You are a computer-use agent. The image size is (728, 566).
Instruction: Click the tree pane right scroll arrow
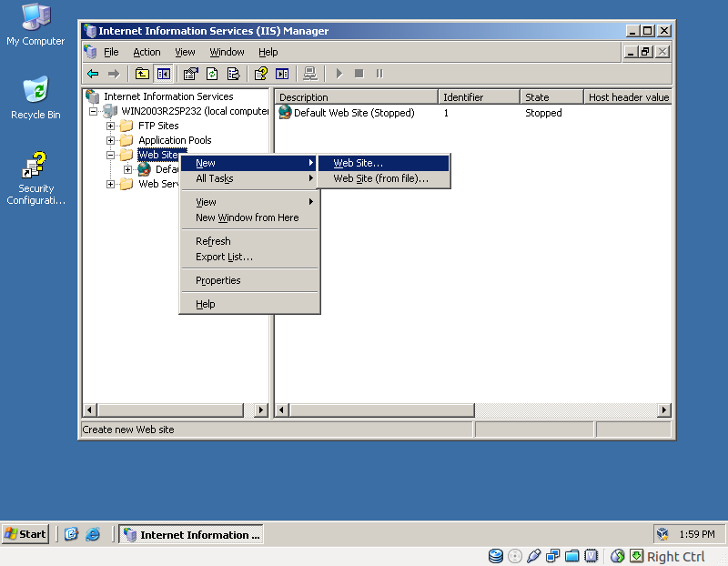click(261, 410)
